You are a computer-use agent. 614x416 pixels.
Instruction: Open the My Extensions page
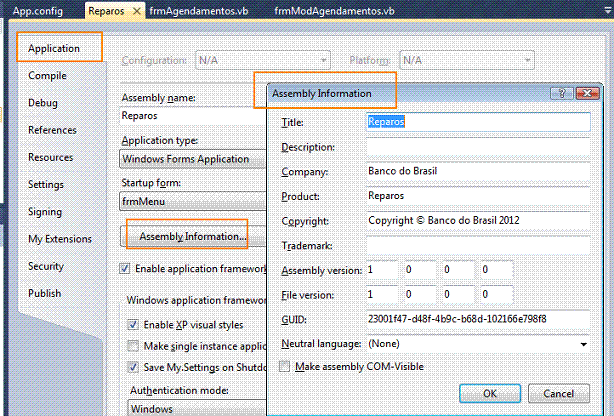coord(60,239)
